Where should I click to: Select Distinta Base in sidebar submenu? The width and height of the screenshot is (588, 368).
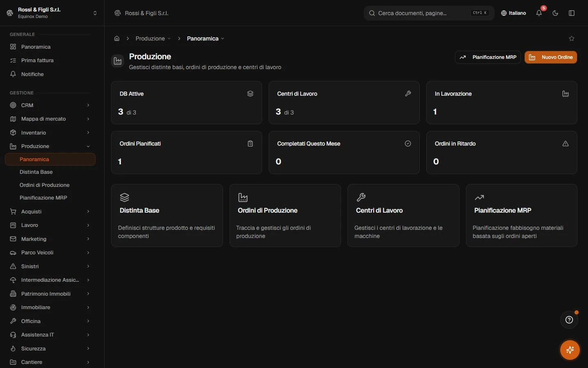(50, 172)
